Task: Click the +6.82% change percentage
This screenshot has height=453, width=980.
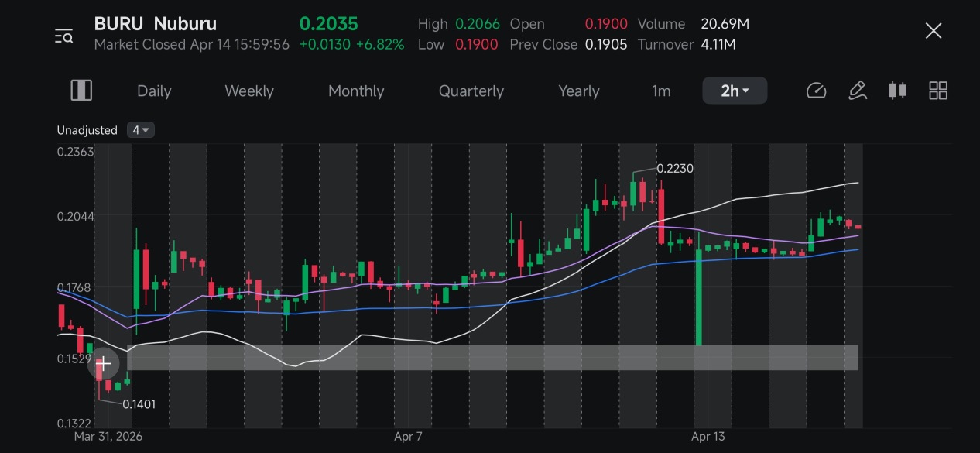Action: click(380, 44)
